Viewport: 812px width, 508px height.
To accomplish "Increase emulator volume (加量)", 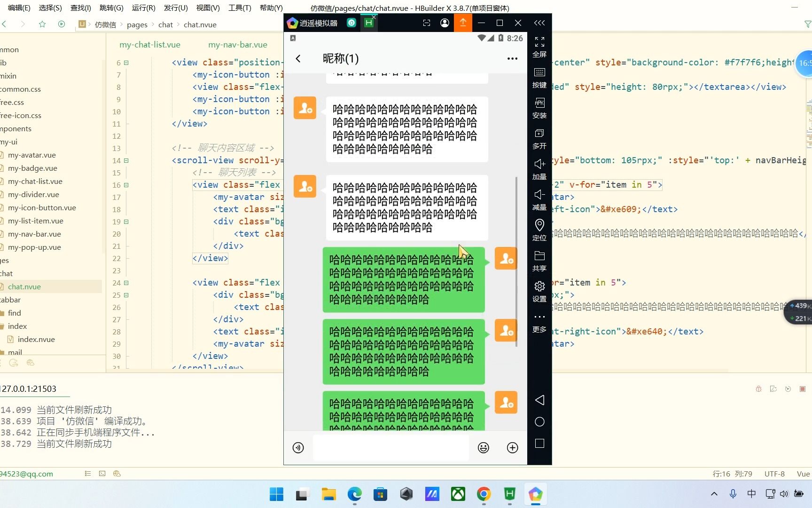I will (539, 169).
